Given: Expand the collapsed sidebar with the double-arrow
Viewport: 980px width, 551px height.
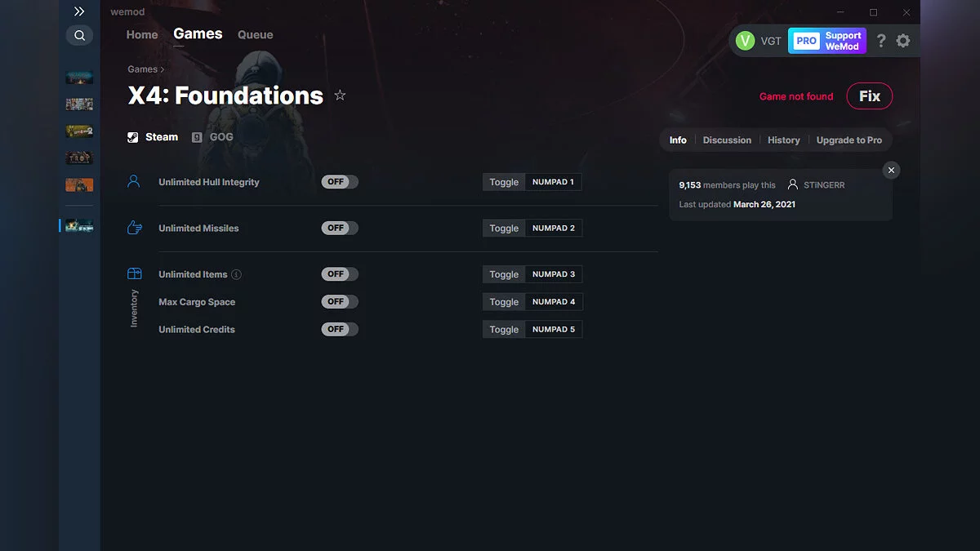Looking at the screenshot, I should pos(79,11).
